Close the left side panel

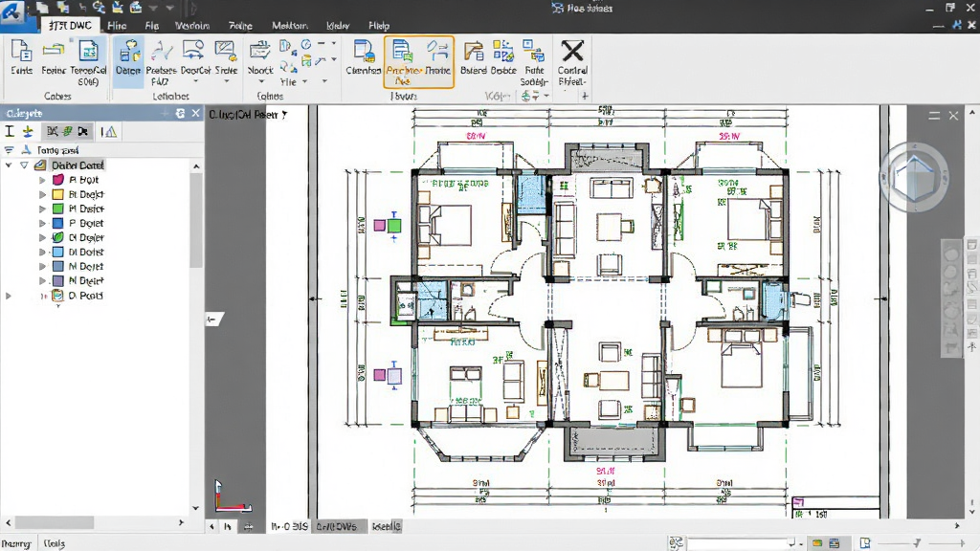tap(195, 113)
